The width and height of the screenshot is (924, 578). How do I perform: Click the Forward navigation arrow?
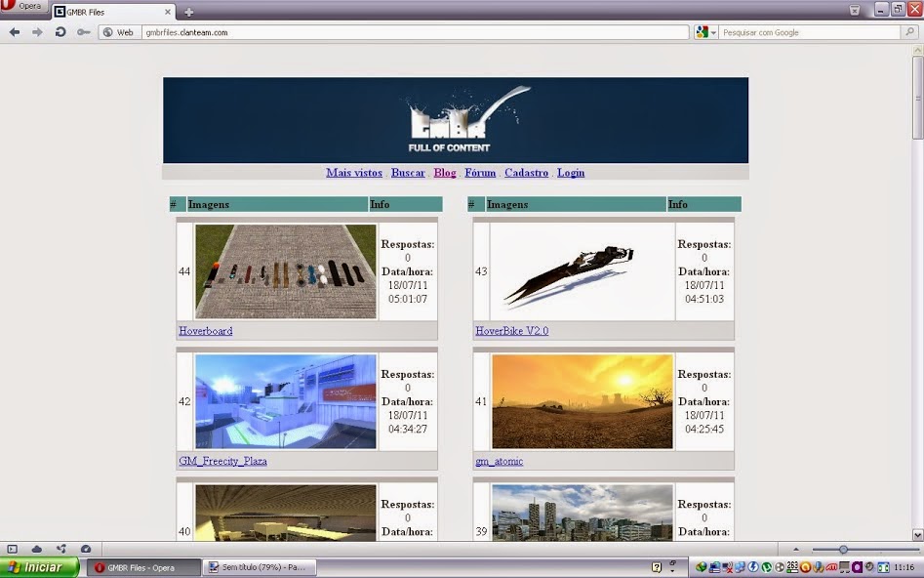click(37, 32)
